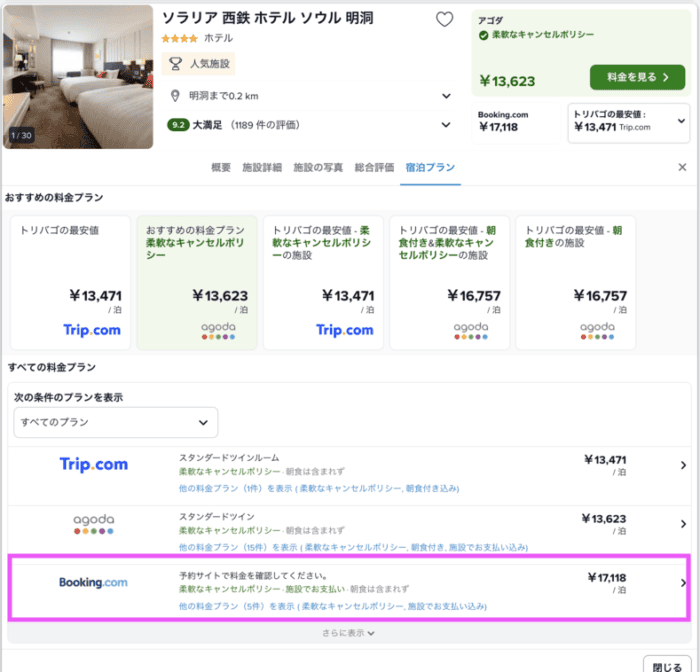Open the すべてのプラン filter dropdown
The image size is (700, 672).
tap(116, 422)
